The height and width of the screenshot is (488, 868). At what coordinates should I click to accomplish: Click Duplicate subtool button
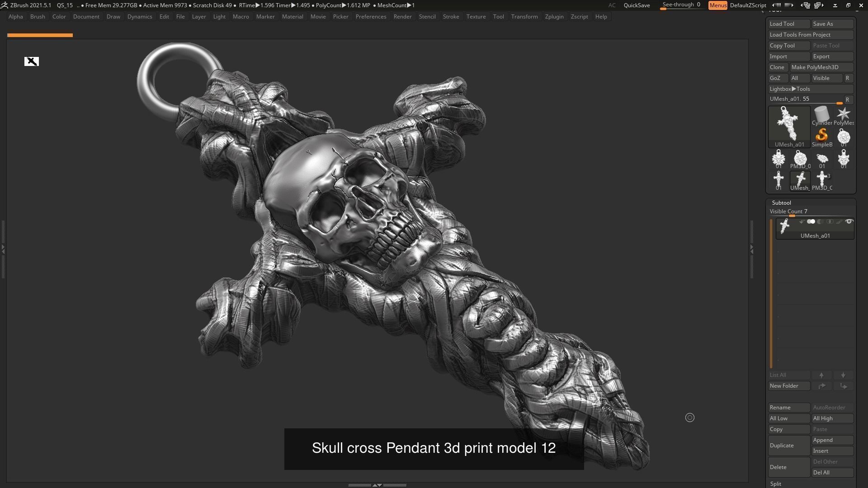tap(789, 446)
